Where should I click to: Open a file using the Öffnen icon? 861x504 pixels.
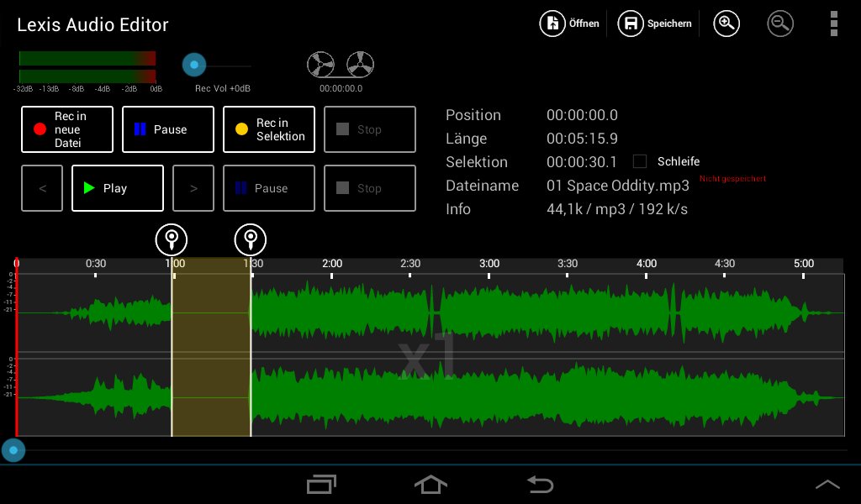552,23
